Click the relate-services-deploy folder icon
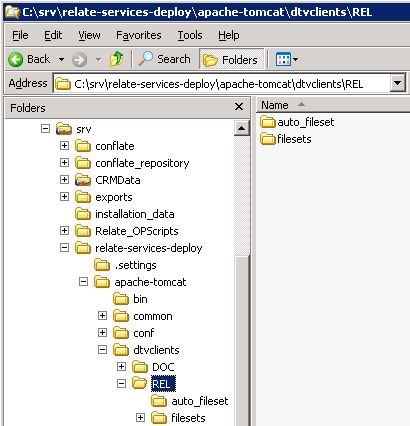The width and height of the screenshot is (410, 426). 83,248
